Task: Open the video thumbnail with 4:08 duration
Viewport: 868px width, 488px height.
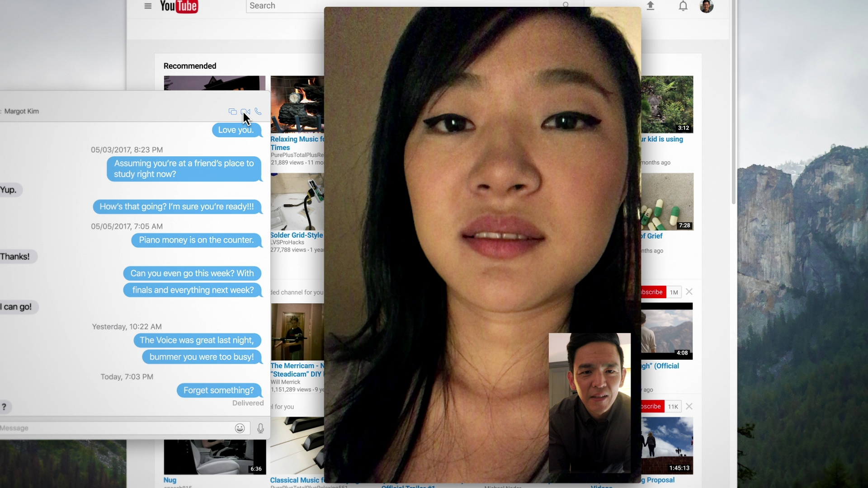Action: 667,331
